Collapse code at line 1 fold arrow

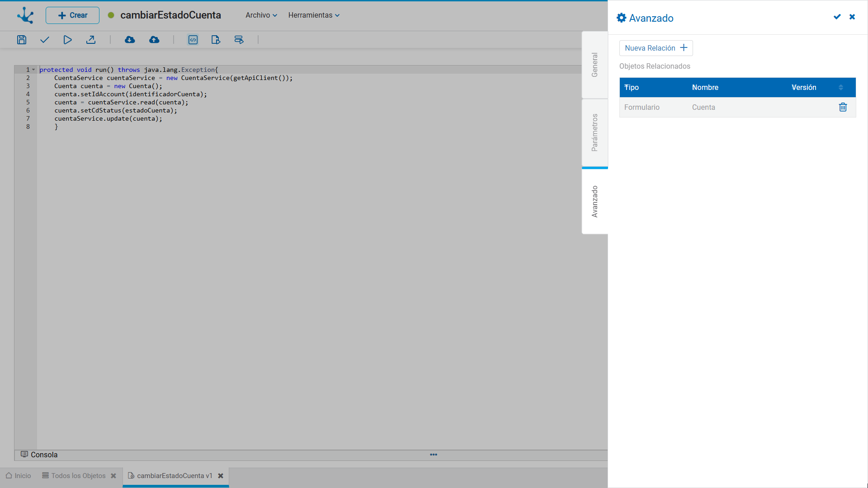point(33,70)
